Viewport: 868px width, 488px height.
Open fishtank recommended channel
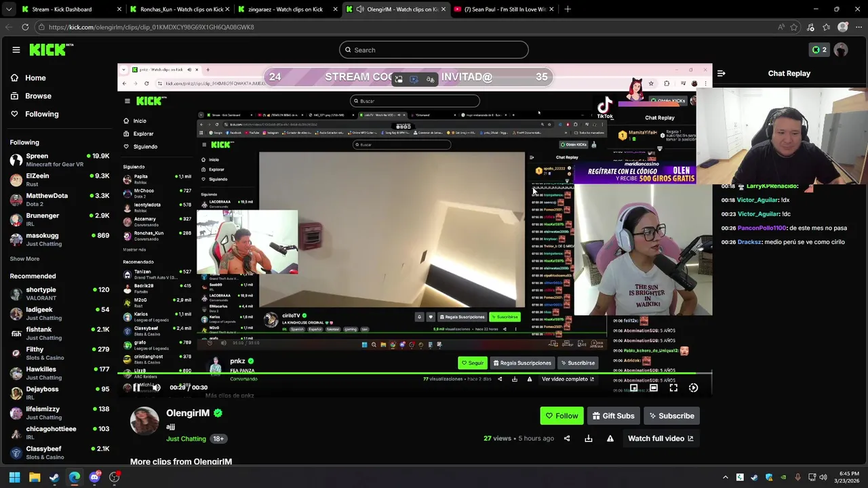[60, 333]
